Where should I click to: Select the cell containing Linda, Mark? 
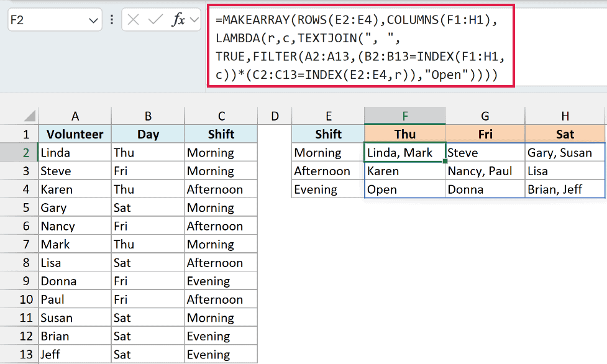tap(405, 153)
